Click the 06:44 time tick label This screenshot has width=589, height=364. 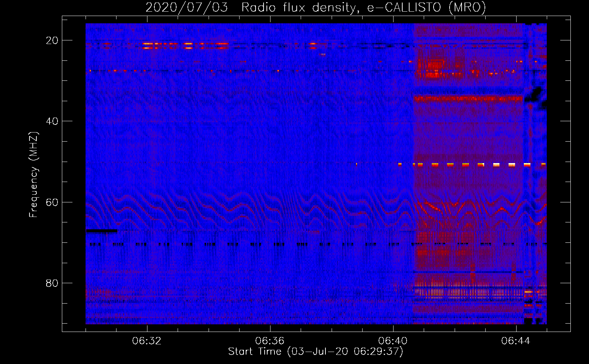pos(516,341)
